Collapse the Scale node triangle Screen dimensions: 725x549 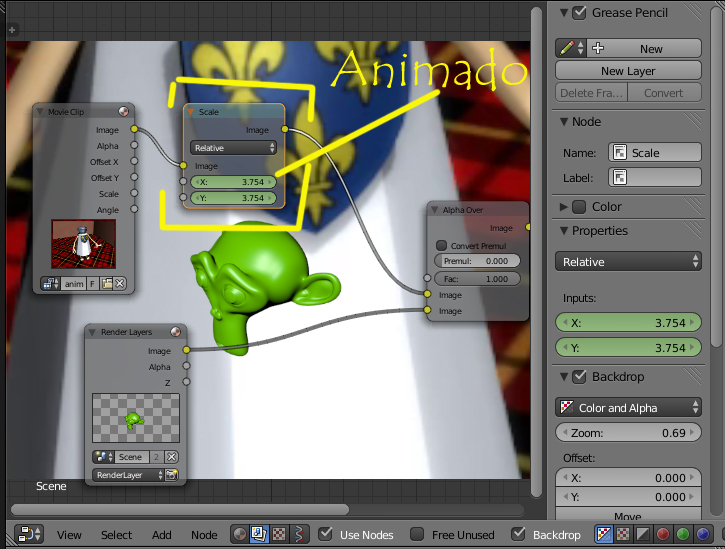[x=190, y=111]
